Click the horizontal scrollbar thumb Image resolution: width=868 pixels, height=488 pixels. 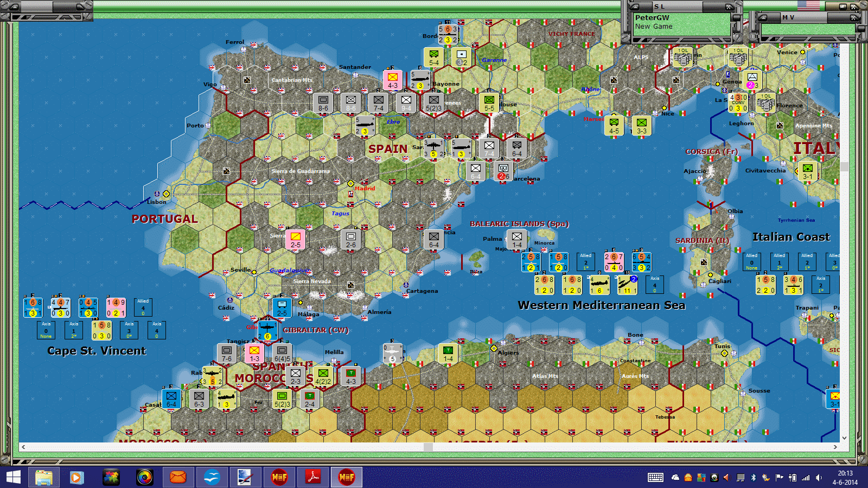coord(428,447)
